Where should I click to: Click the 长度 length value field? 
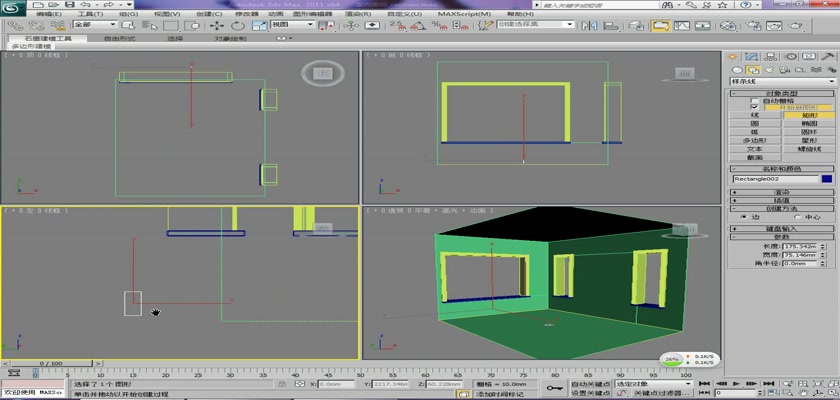(x=799, y=246)
